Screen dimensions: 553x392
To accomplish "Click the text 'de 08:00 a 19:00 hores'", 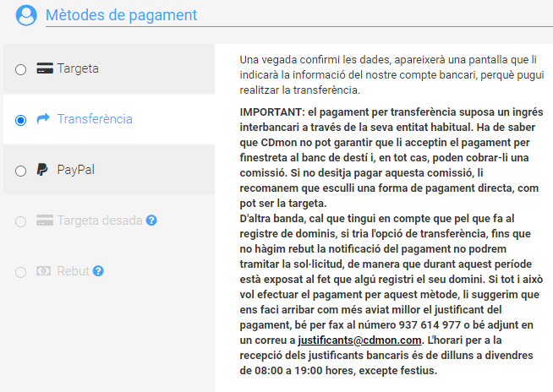I will pyautogui.click(x=298, y=371).
